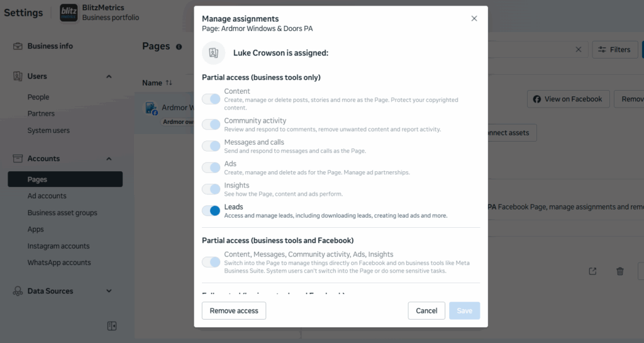Click the sidebar collapse panel icon

click(112, 325)
